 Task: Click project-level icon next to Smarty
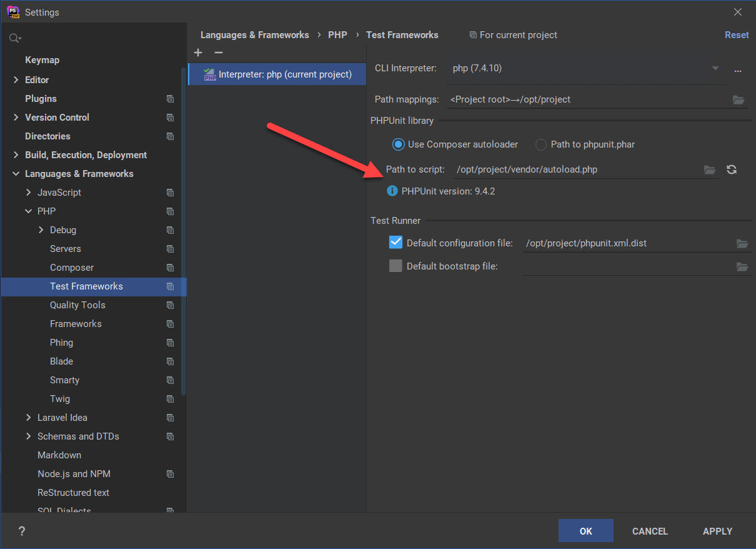coord(170,380)
